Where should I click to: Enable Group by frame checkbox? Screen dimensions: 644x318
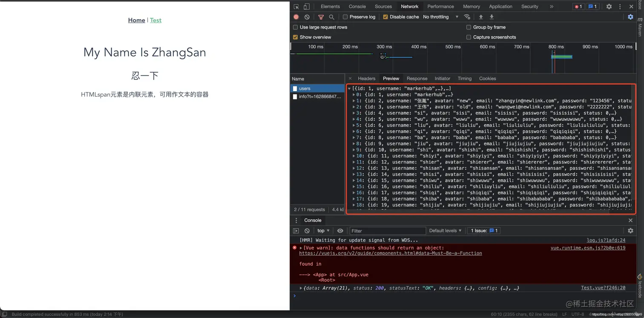pyautogui.click(x=469, y=27)
